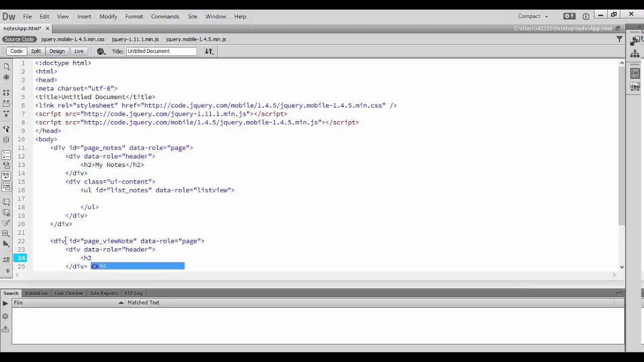Screen dimensions: 644x362
Task: Open the Help menu
Action: pyautogui.click(x=240, y=17)
